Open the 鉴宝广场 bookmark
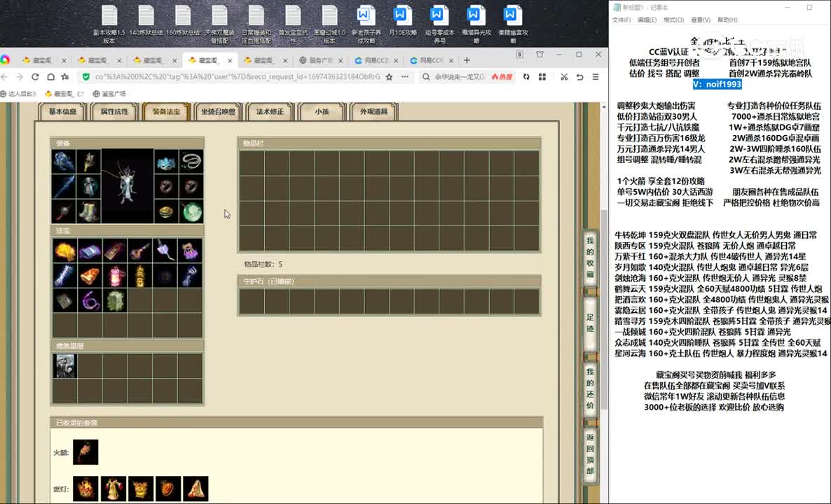 (x=109, y=94)
